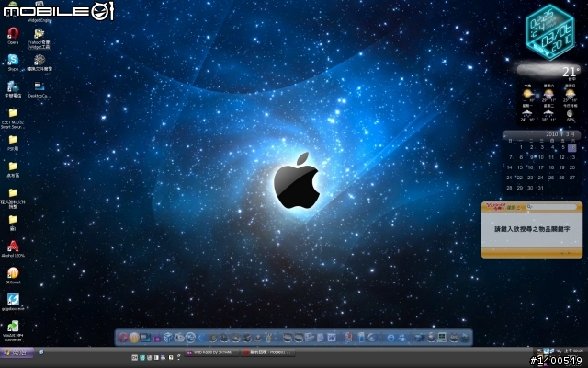The height and width of the screenshot is (368, 588).
Task: Click the CH language bar indicator
Action: 134,358
